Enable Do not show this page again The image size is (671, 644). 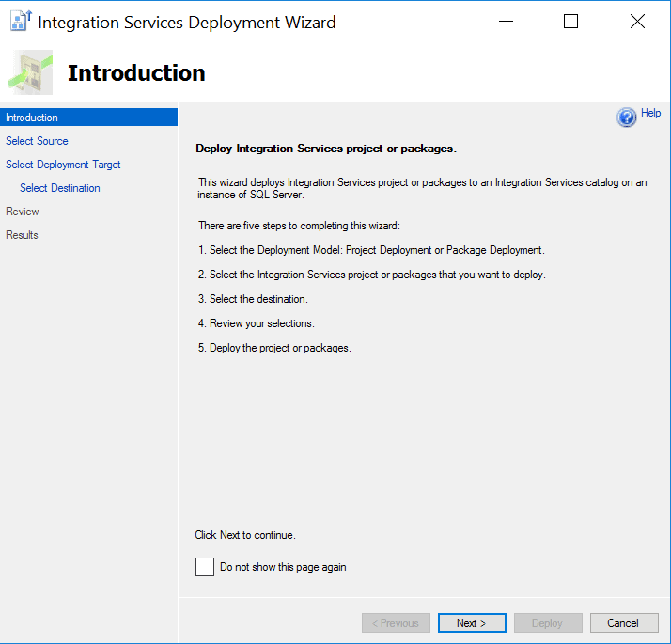click(x=205, y=567)
